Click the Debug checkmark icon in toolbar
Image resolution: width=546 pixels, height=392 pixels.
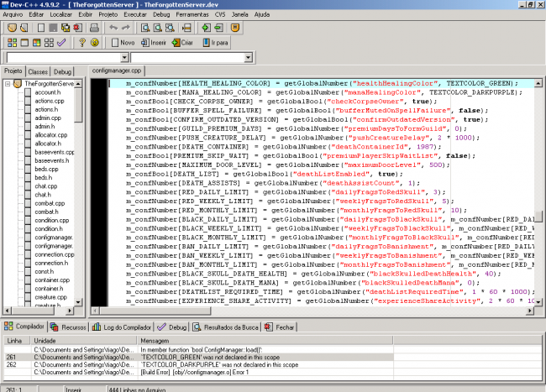click(59, 41)
